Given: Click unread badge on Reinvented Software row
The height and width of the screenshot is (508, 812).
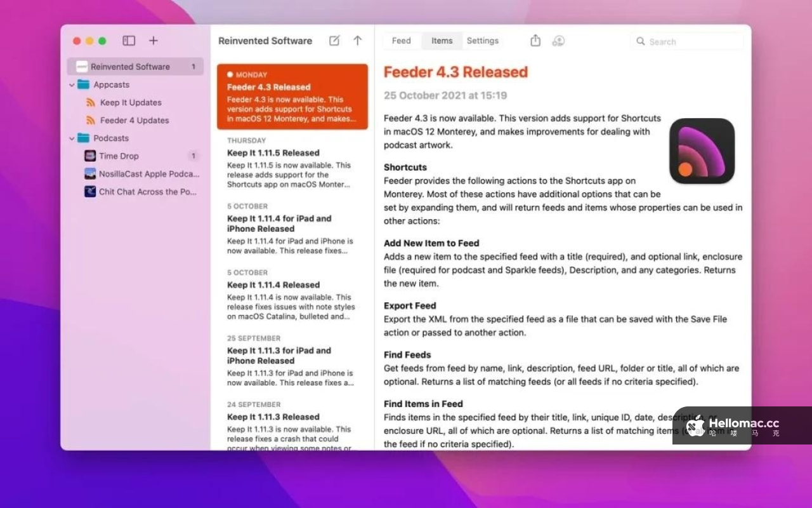Looking at the screenshot, I should click(193, 67).
